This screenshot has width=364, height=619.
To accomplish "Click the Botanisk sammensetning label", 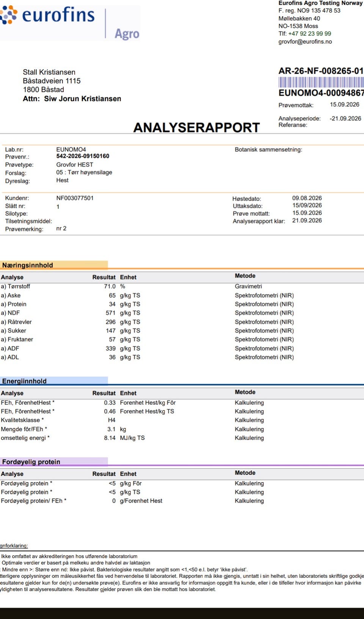I will click(x=268, y=149).
